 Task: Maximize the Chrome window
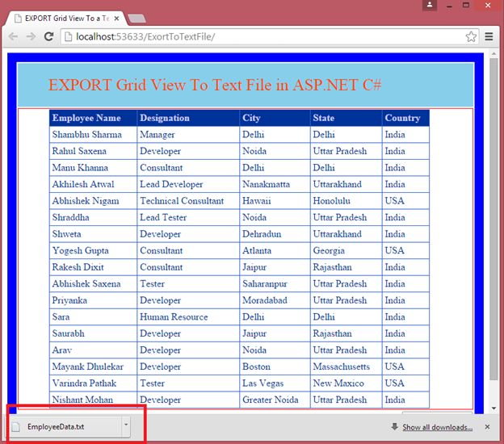tap(466, 5)
